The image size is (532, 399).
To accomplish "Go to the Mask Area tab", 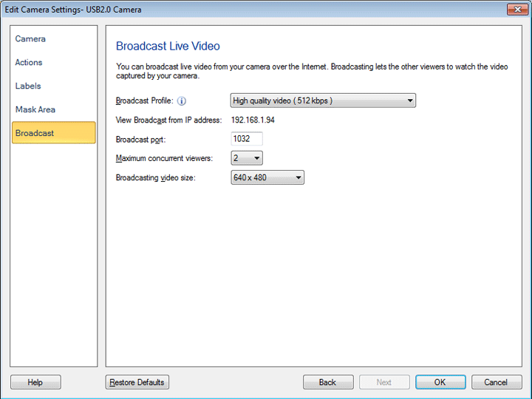I will [35, 110].
